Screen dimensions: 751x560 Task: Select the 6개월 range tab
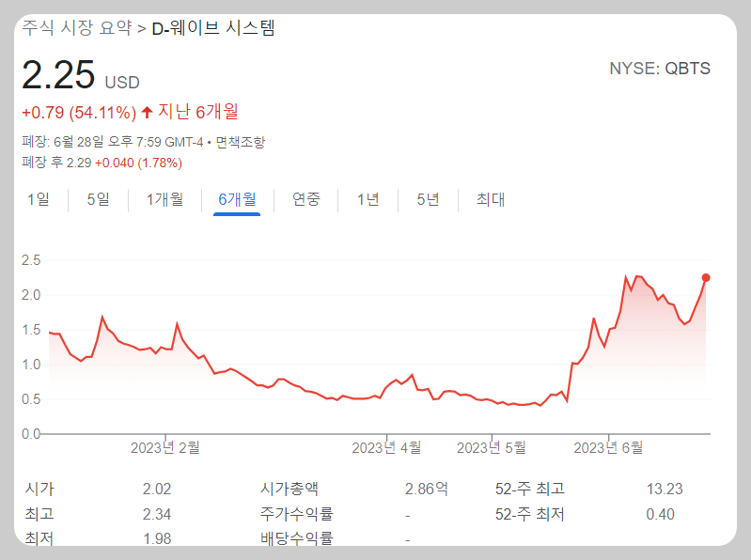[237, 199]
